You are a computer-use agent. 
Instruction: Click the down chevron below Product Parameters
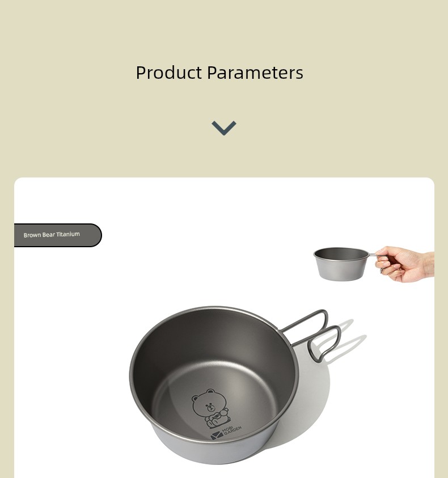224,128
